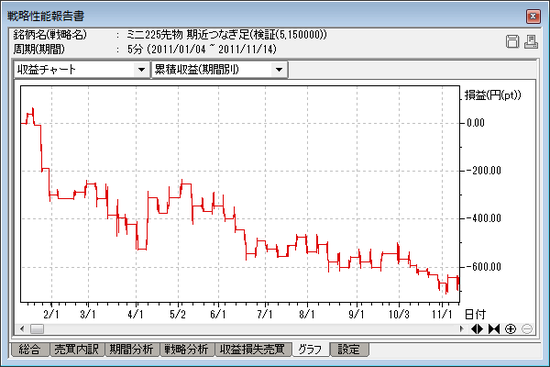Click the 3/1 date label

coord(88,314)
